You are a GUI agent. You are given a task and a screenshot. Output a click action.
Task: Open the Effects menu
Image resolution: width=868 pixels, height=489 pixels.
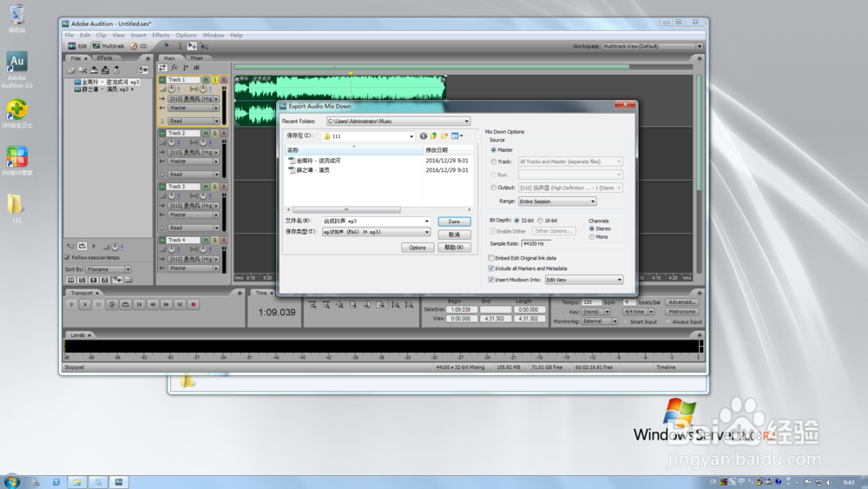pos(161,35)
